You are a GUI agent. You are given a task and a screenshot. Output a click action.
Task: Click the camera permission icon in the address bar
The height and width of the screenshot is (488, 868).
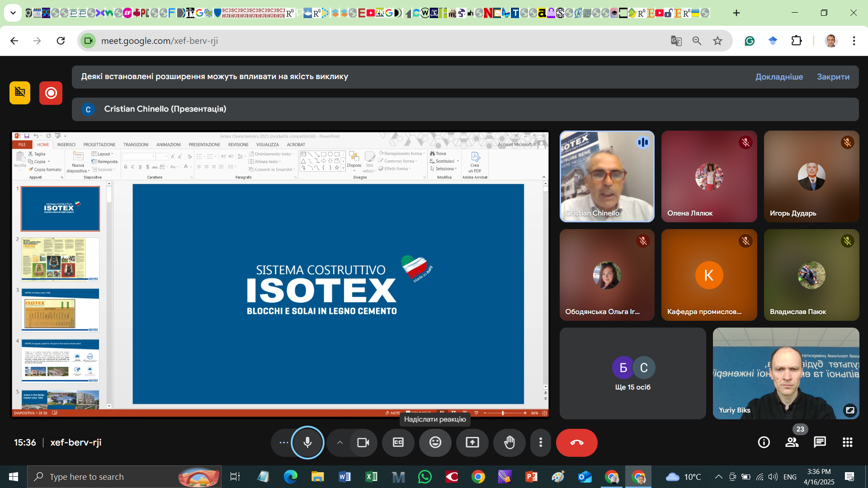click(89, 41)
